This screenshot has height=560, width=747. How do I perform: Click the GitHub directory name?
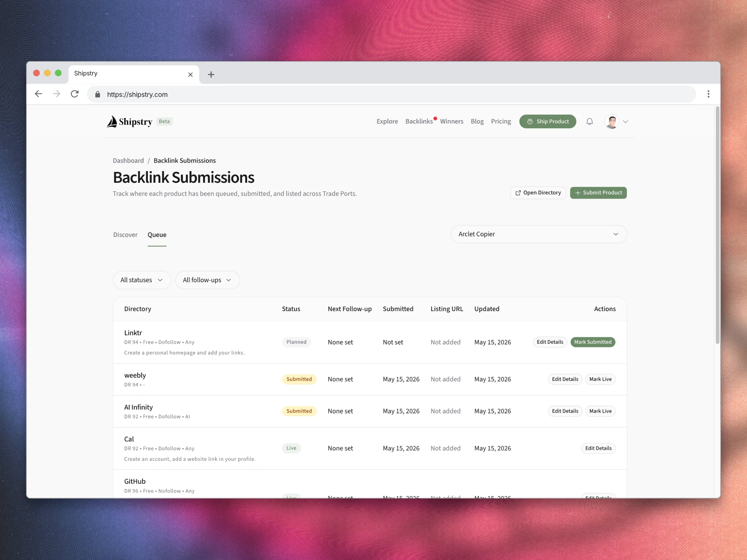click(135, 481)
